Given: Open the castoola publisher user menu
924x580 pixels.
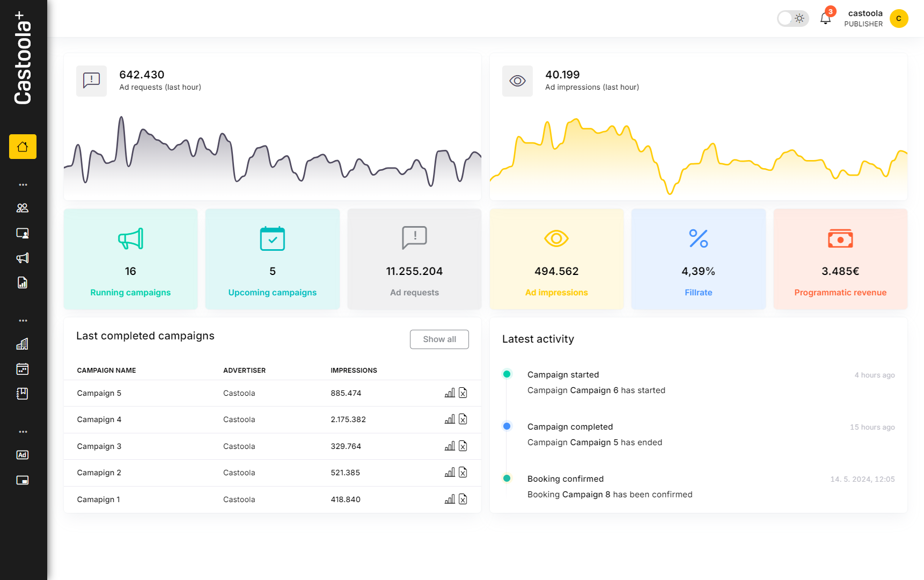Looking at the screenshot, I should [876, 19].
